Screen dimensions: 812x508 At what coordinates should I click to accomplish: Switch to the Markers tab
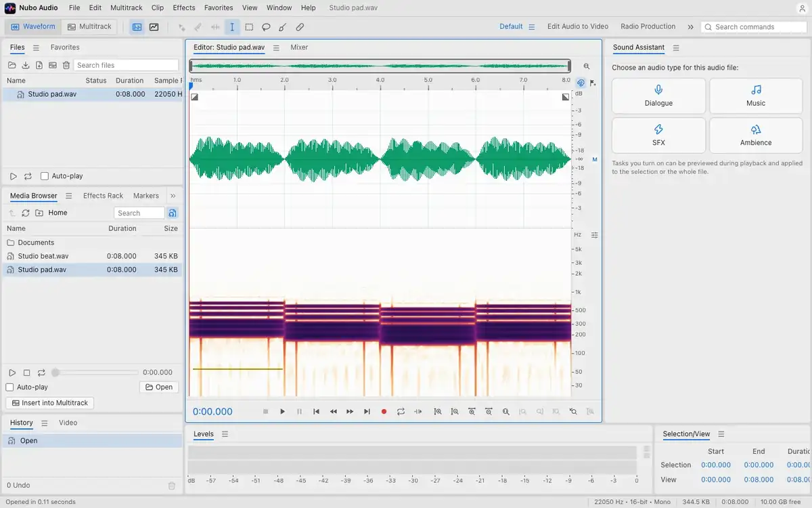coord(146,196)
